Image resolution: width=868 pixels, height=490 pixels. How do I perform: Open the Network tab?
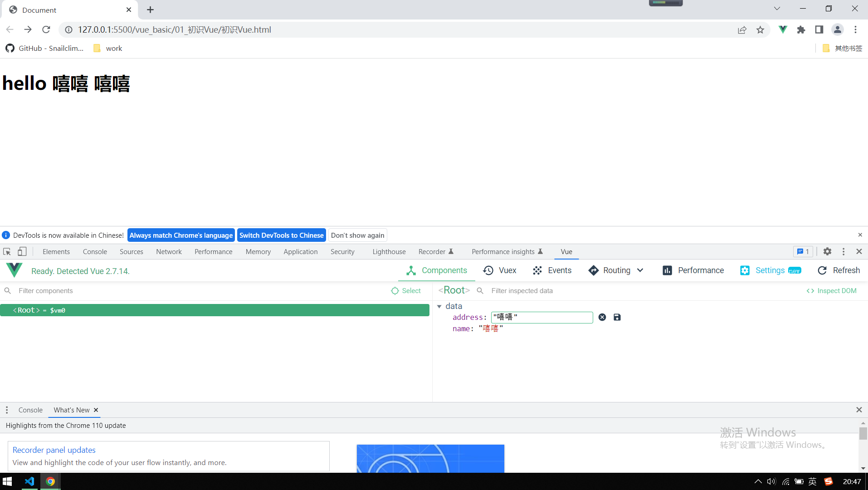click(169, 251)
